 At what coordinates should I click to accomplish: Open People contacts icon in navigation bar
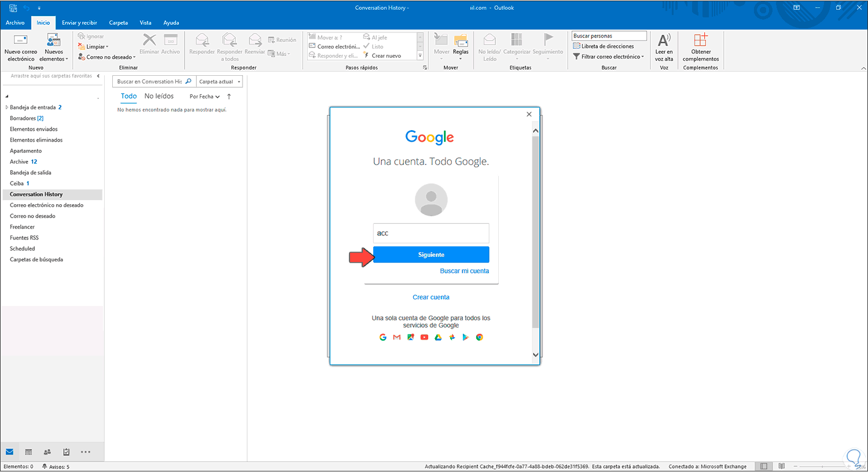(47, 452)
